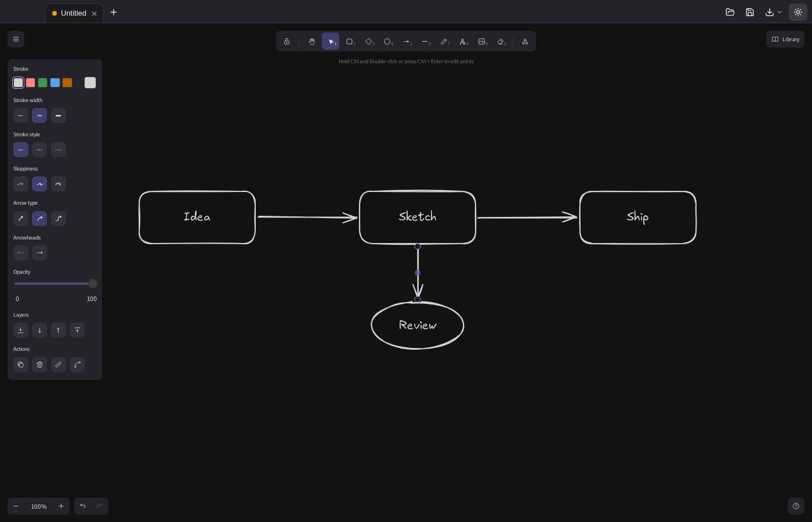Image resolution: width=812 pixels, height=522 pixels.
Task: Send selection to back layer
Action: [x=21, y=330]
